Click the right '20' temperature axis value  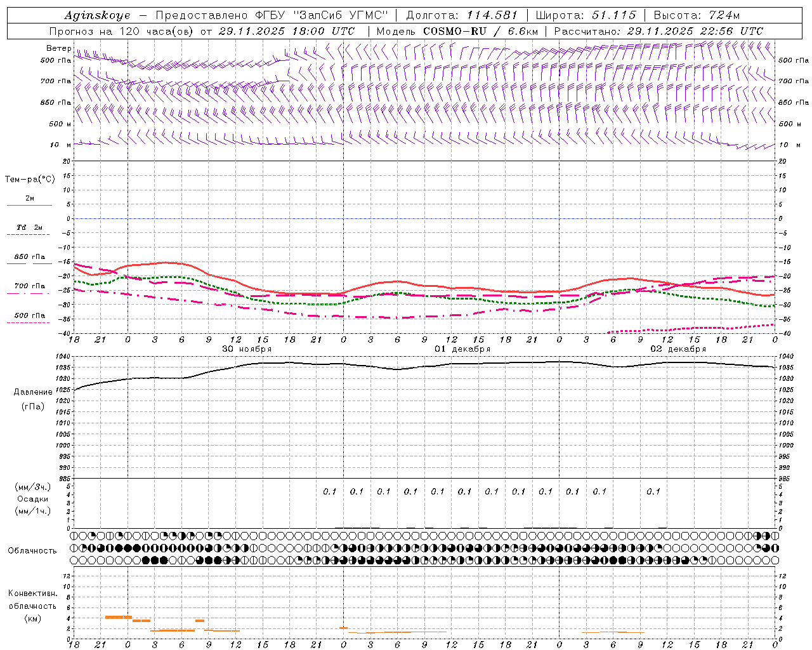click(x=783, y=161)
